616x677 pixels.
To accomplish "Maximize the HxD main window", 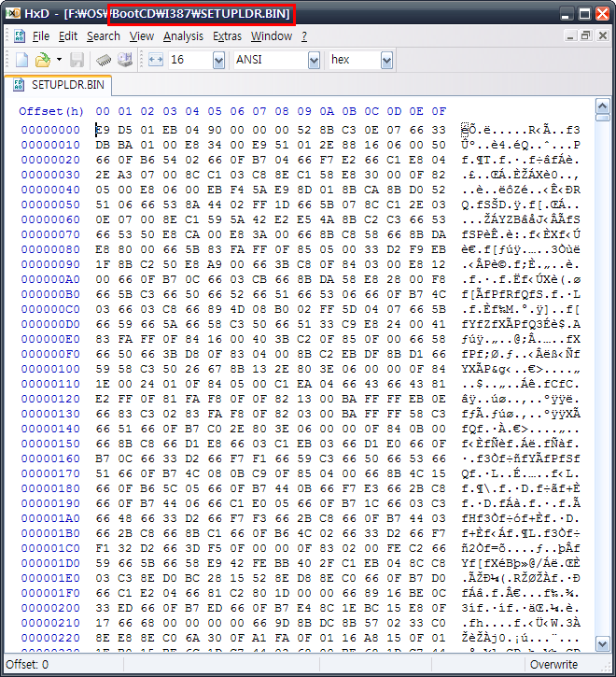I will point(584,14).
